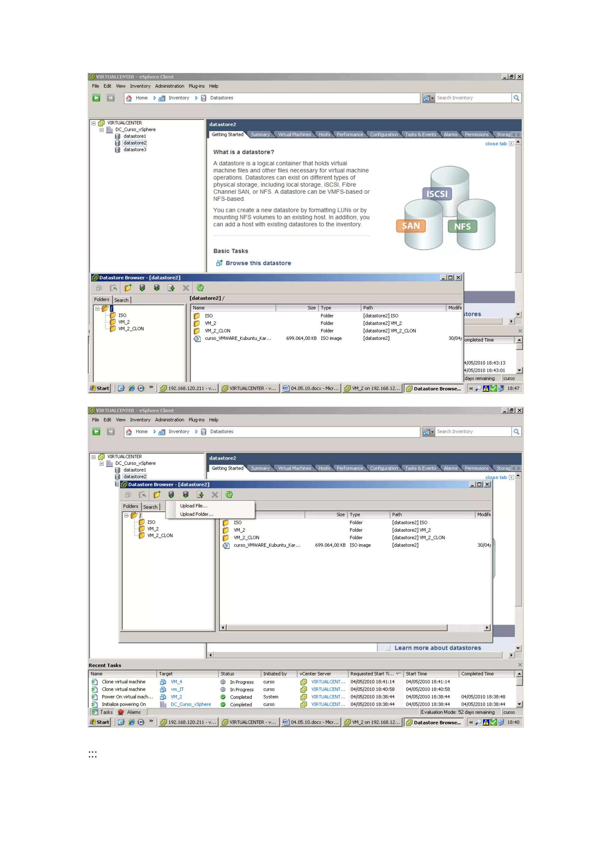Close the Recent Tasks panel
614x868 pixels.
[x=520, y=665]
